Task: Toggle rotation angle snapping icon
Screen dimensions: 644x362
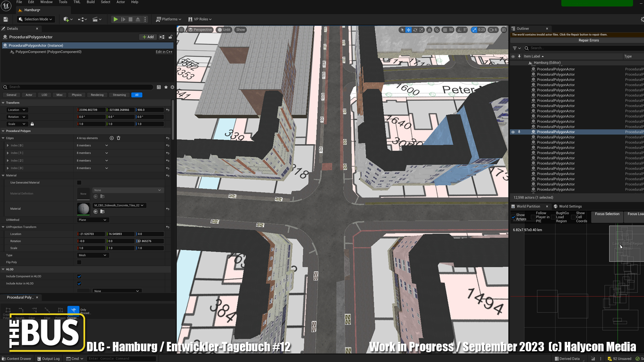Action: 460,30
